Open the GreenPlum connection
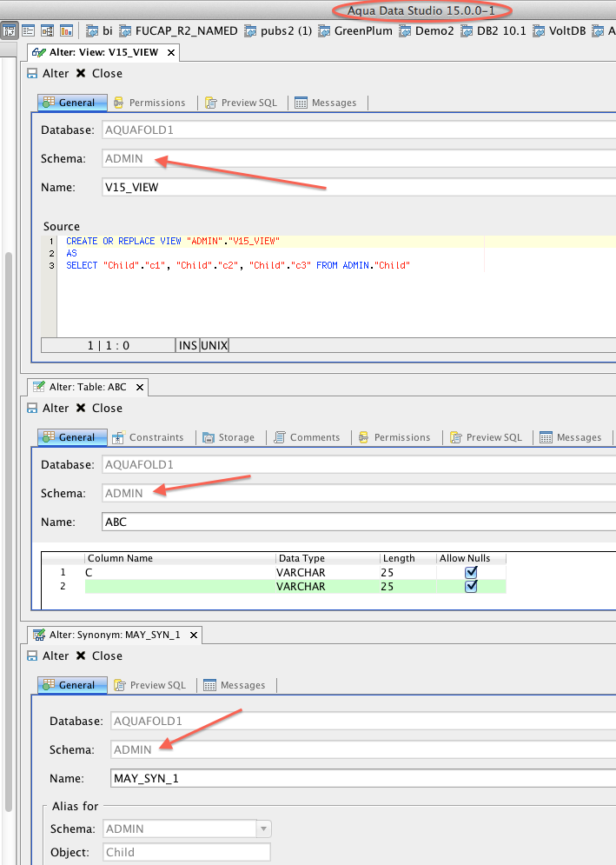This screenshot has width=616, height=865. (355, 31)
